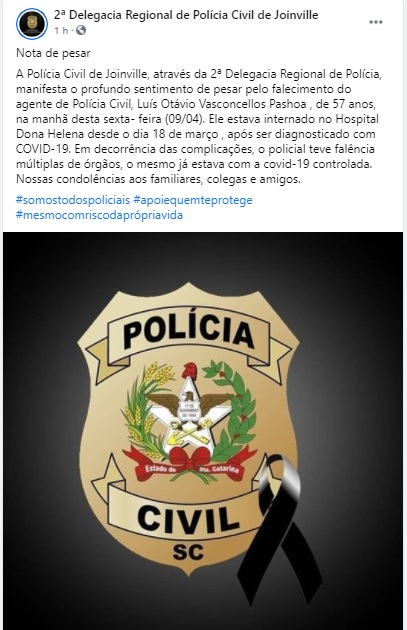Viewport: 407px width, 630px height.
Task: Click the wheat stalks on the crest
Action: coord(145,406)
